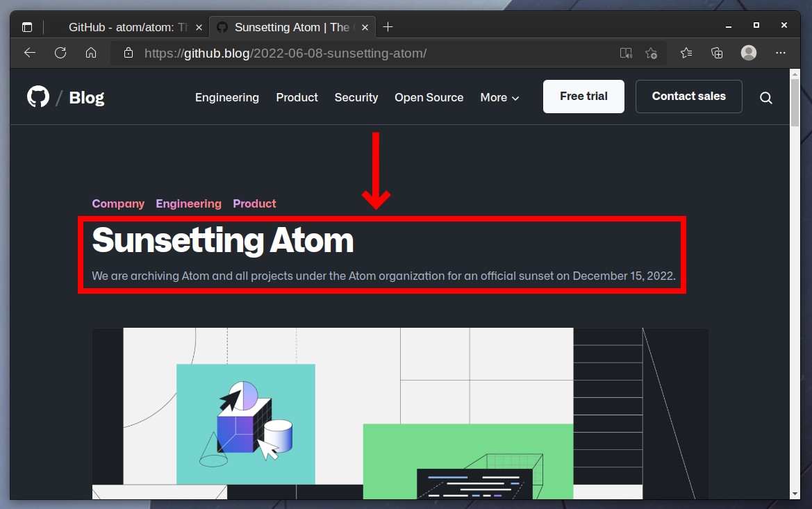Click the archiving Atom subtitle sentence
Viewport: 812px width, 509px height.
pos(383,276)
